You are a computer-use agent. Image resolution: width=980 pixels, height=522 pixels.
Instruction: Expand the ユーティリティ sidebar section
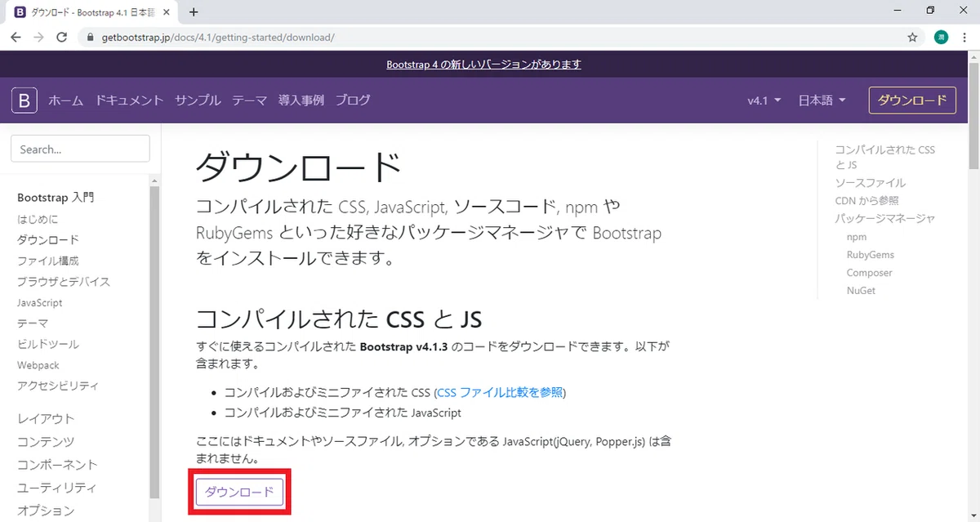tap(57, 488)
